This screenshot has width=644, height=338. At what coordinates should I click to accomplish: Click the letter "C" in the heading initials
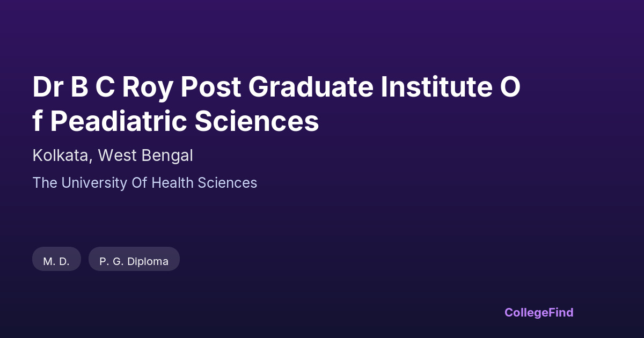point(105,87)
